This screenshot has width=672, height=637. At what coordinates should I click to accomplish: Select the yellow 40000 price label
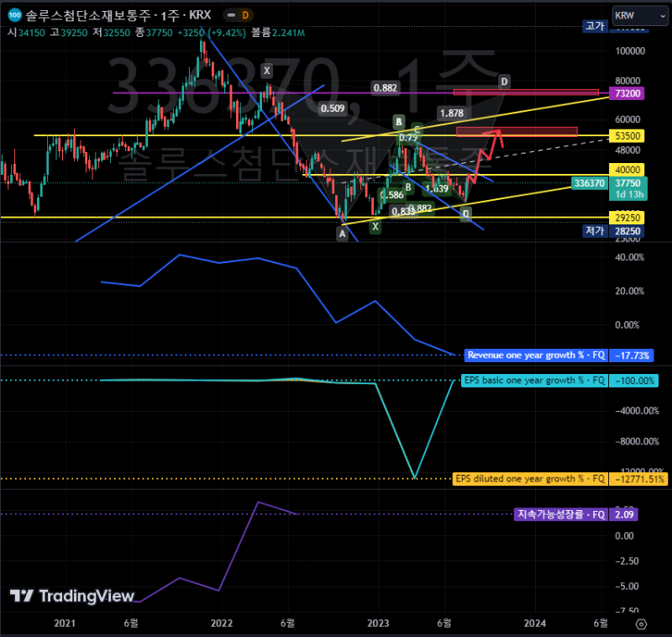coord(627,170)
